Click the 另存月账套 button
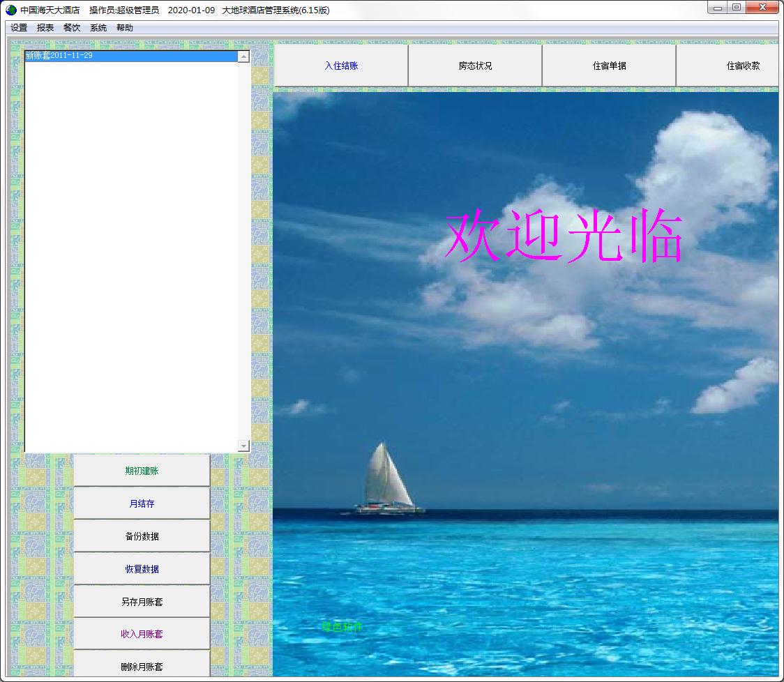This screenshot has width=784, height=682. [142, 602]
